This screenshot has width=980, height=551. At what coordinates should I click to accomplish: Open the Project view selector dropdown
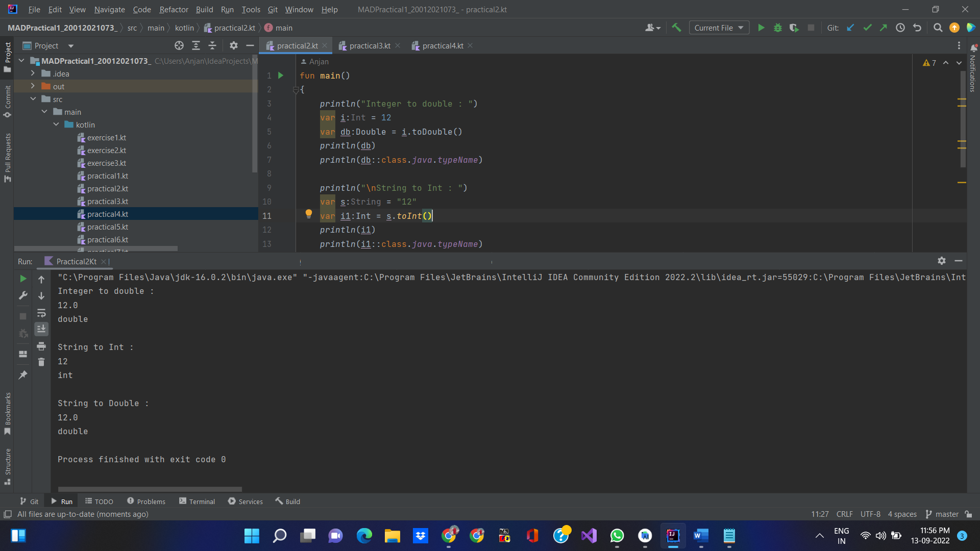pos(71,45)
